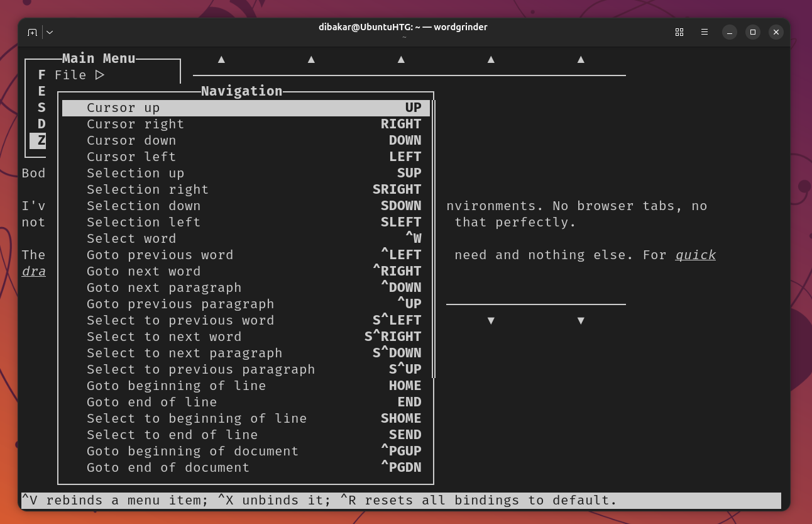Image resolution: width=812 pixels, height=524 pixels.
Task: Pick Goto previous word item
Action: click(x=246, y=255)
